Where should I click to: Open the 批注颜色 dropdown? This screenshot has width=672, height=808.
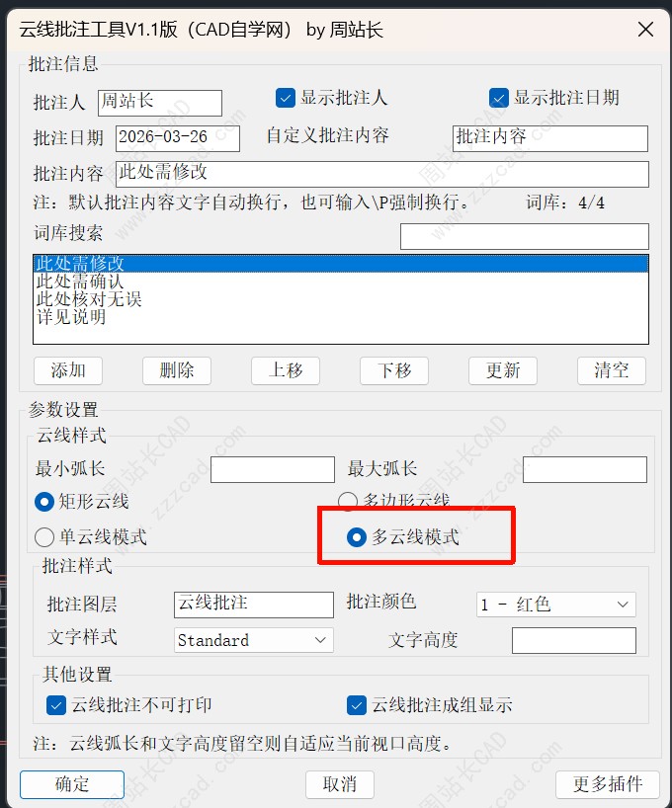click(556, 605)
